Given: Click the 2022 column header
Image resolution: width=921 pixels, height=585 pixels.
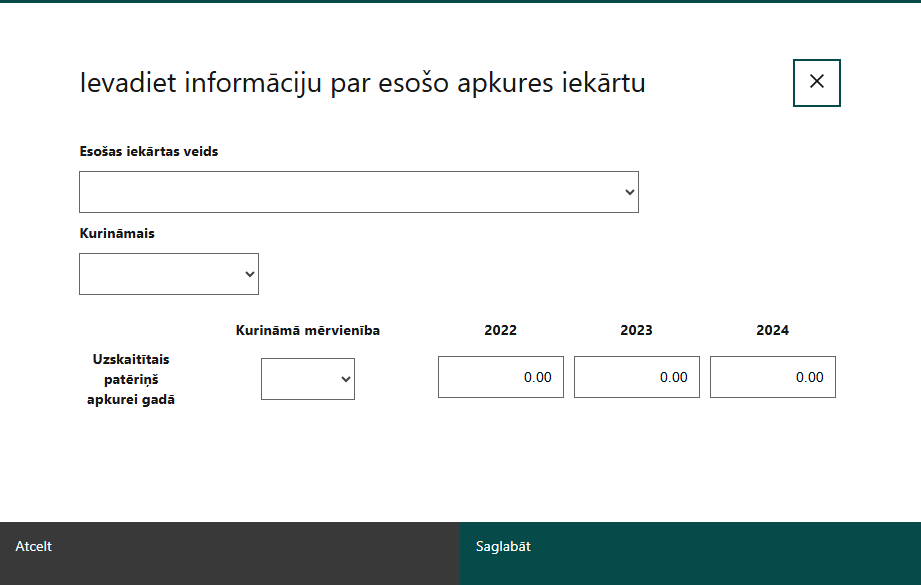Looking at the screenshot, I should tap(500, 330).
